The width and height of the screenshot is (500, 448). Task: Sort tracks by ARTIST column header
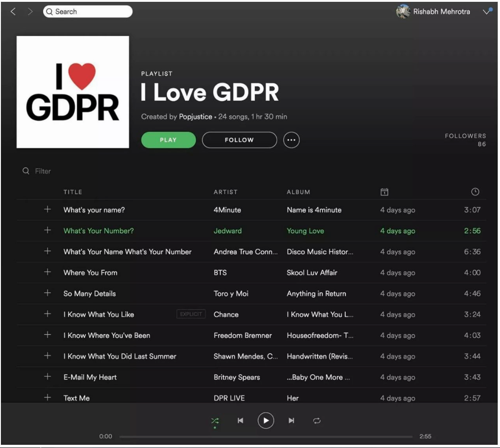(226, 192)
